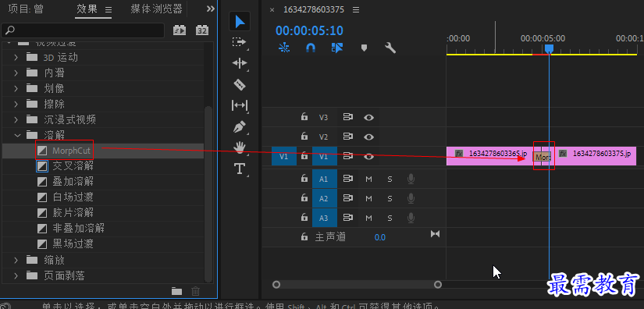The image size is (644, 309).
Task: Select the Pen tool
Action: click(240, 127)
